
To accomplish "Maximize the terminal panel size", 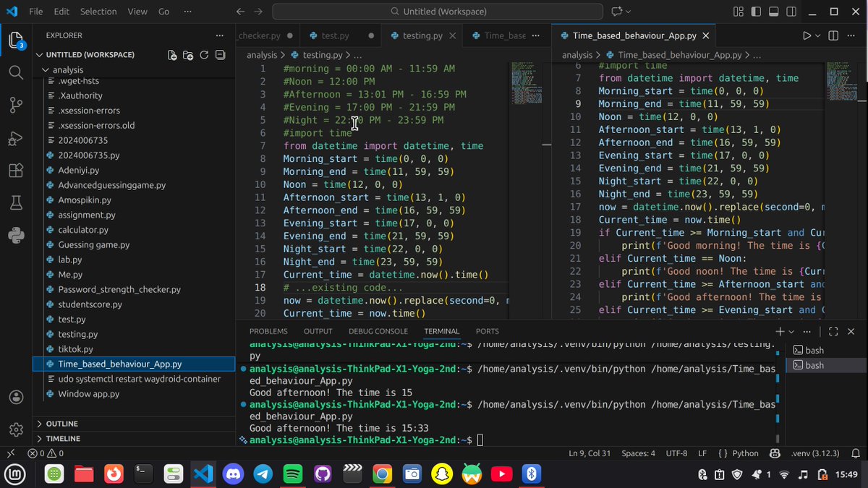I will (x=833, y=331).
